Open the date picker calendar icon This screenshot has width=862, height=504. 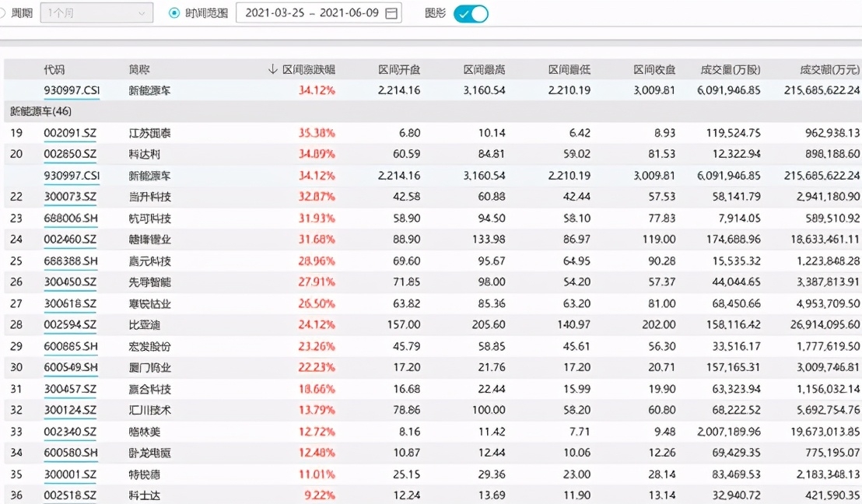(x=391, y=12)
